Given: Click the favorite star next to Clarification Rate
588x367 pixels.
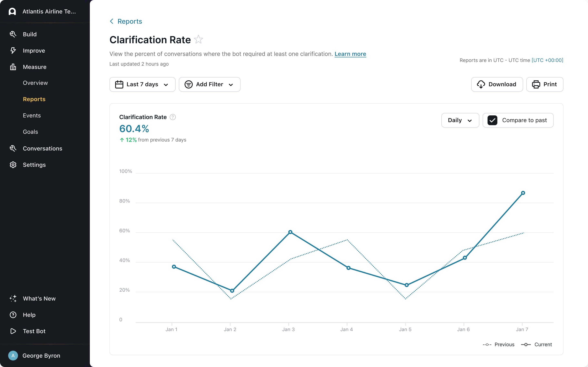Looking at the screenshot, I should click(198, 40).
